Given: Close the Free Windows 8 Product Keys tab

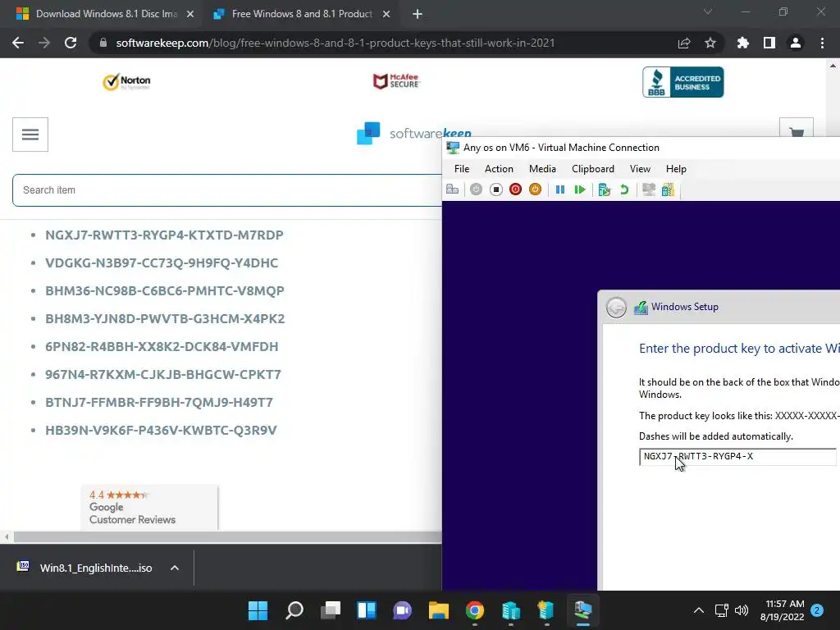Looking at the screenshot, I should coord(386,15).
